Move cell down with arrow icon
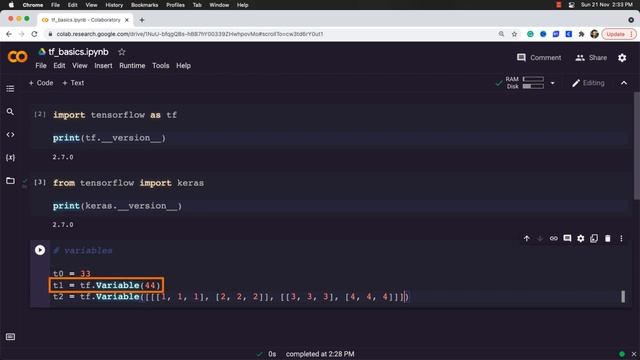This screenshot has height=360, width=640. coord(540,238)
